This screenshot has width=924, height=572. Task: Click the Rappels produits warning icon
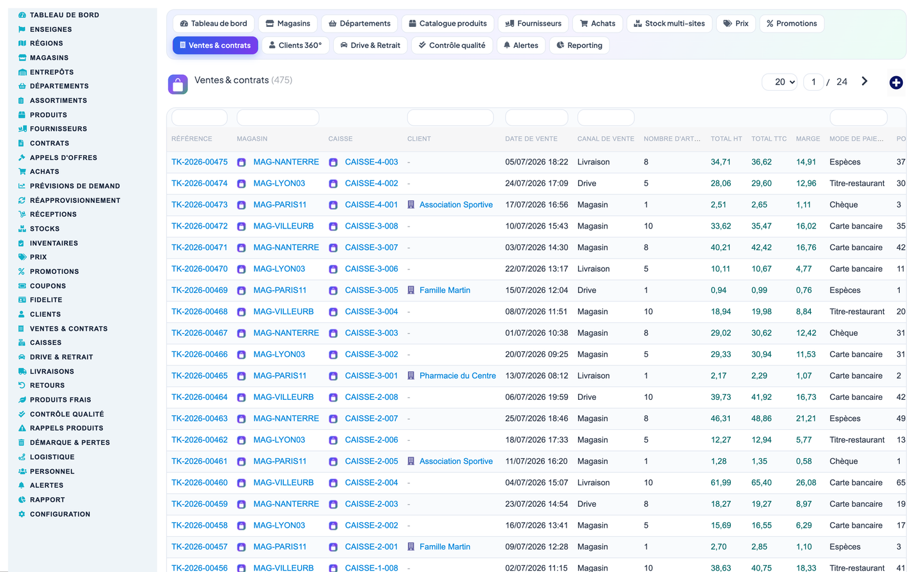[22, 428]
